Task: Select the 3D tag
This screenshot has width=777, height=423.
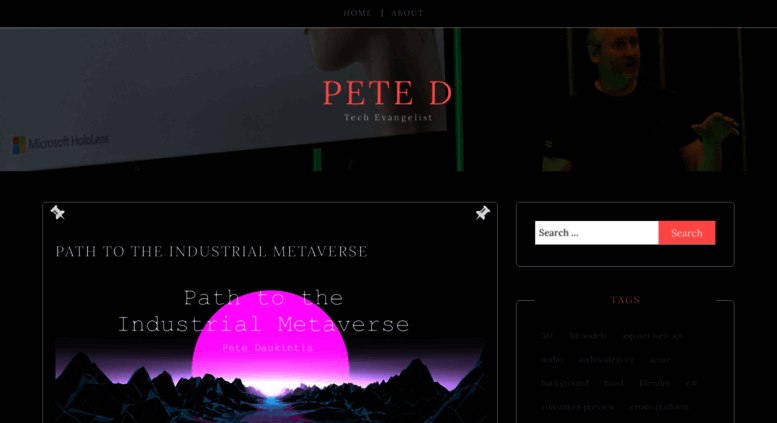Action: click(x=547, y=336)
